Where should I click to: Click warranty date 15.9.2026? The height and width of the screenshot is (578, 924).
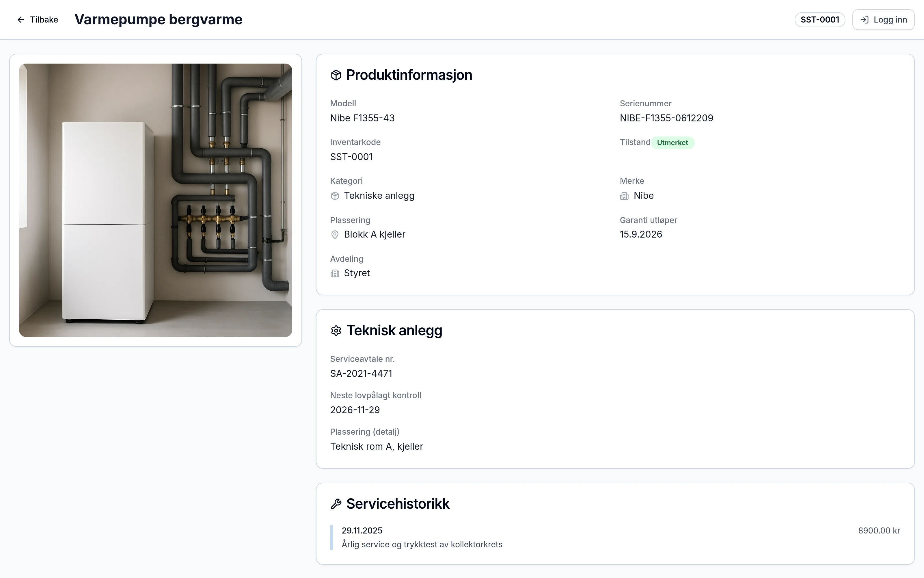641,234
